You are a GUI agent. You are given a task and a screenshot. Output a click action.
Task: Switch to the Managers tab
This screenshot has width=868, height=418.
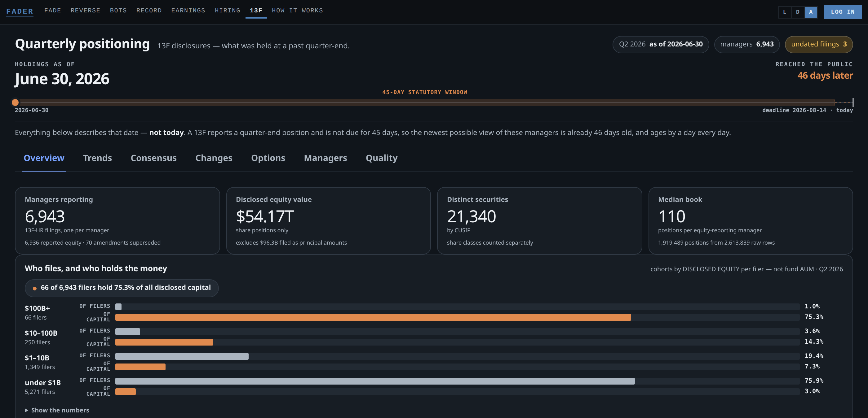point(325,158)
